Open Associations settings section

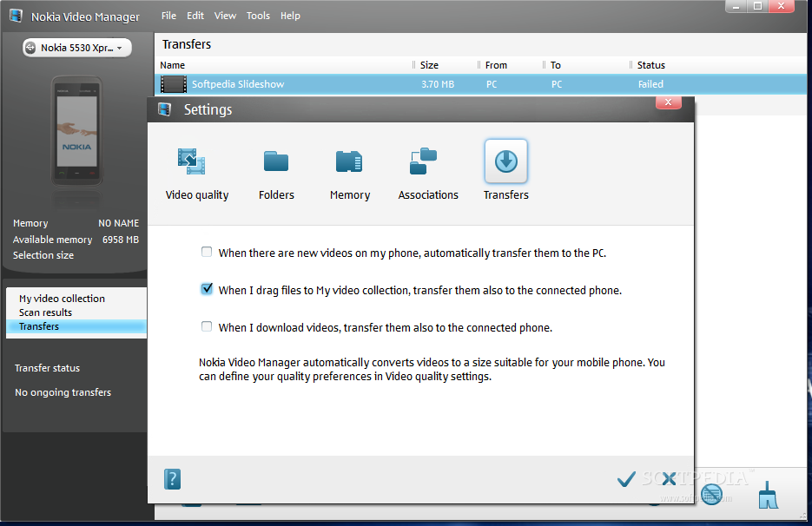point(428,174)
